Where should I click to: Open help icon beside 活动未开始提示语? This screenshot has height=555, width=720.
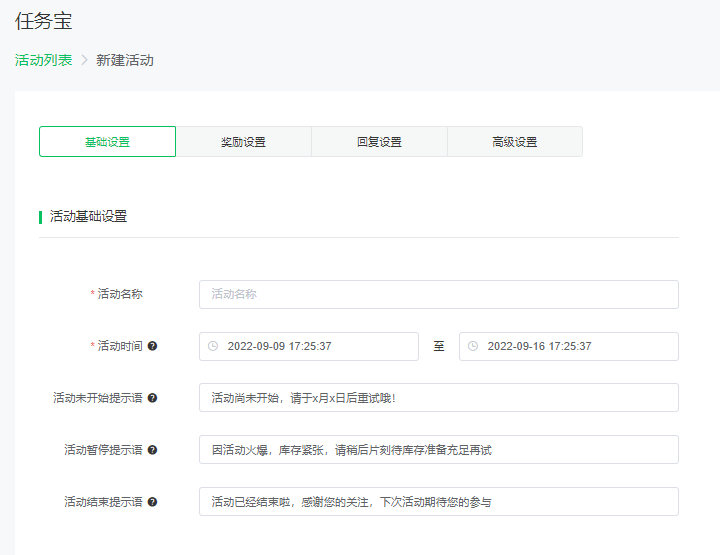pyautogui.click(x=152, y=398)
